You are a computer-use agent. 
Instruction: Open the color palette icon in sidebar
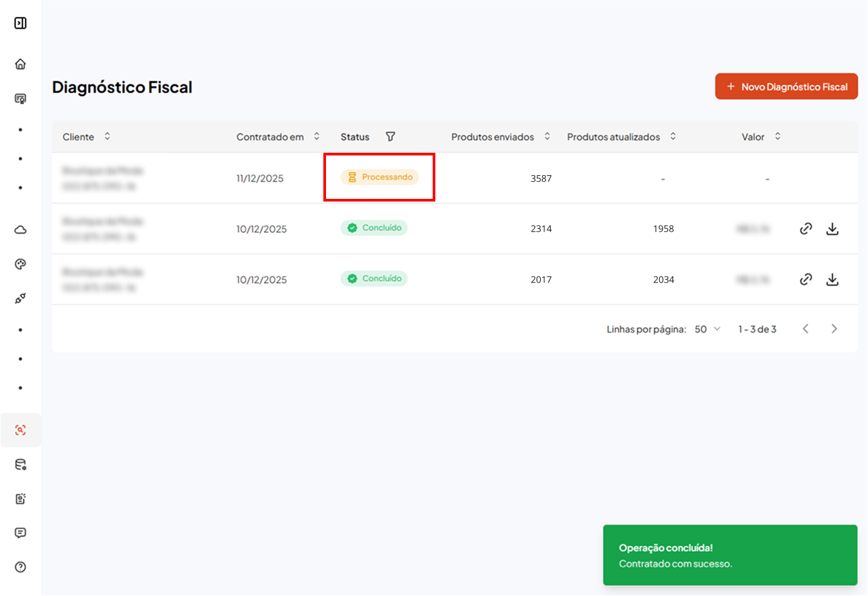(20, 264)
